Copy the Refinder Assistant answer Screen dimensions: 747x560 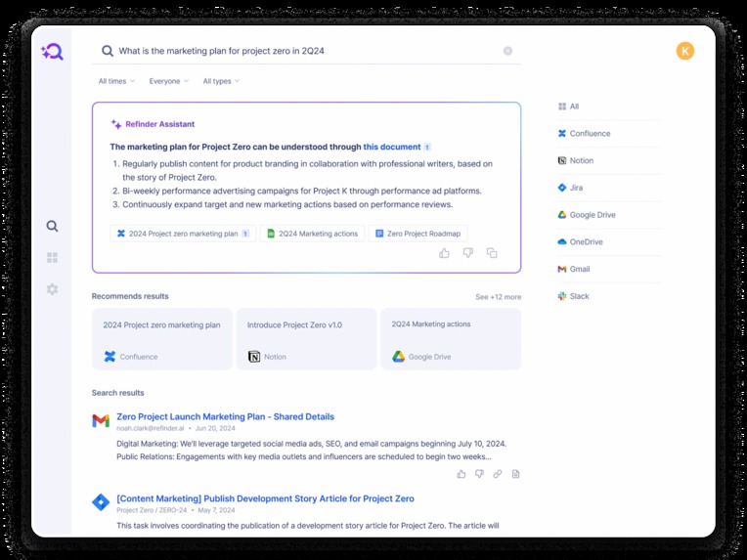(x=492, y=253)
